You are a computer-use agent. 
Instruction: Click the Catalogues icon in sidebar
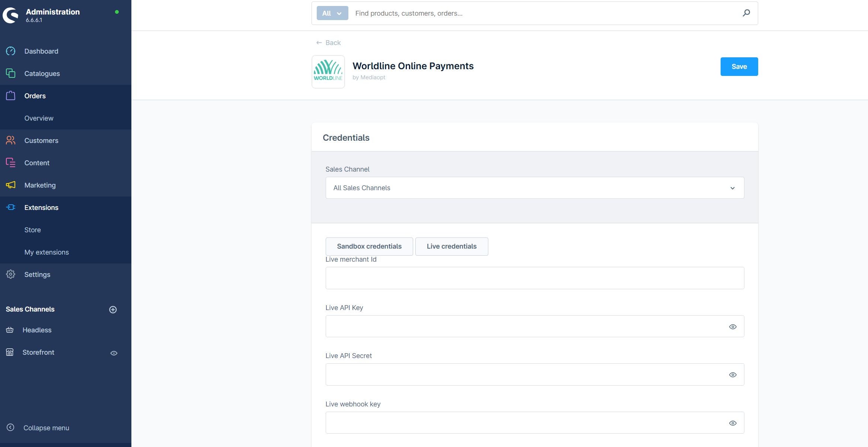point(10,73)
